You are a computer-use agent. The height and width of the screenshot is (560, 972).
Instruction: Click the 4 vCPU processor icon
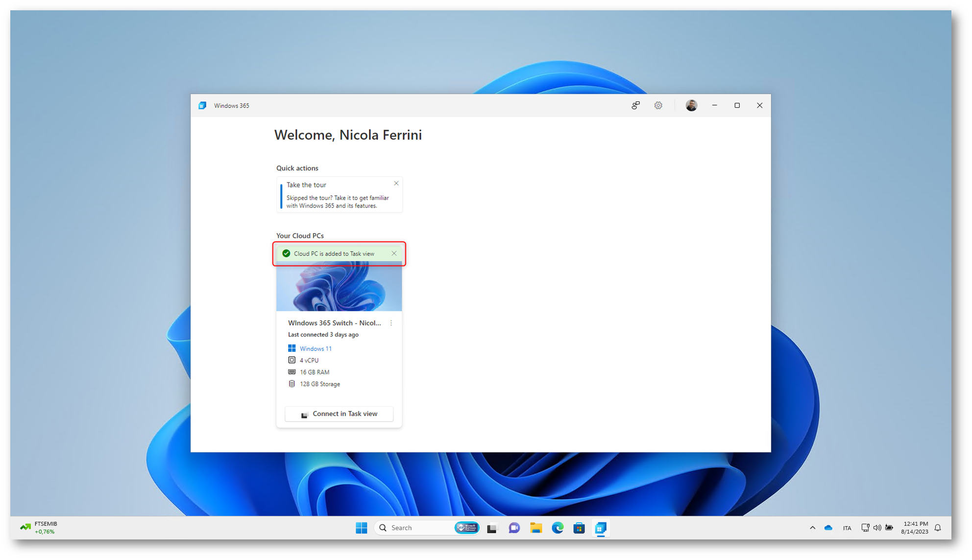point(292,360)
